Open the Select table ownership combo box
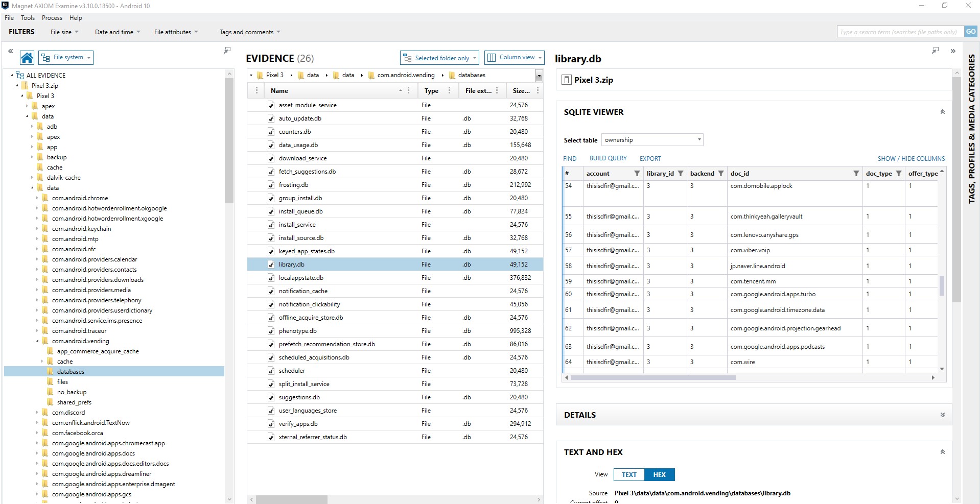The height and width of the screenshot is (504, 980). [652, 140]
